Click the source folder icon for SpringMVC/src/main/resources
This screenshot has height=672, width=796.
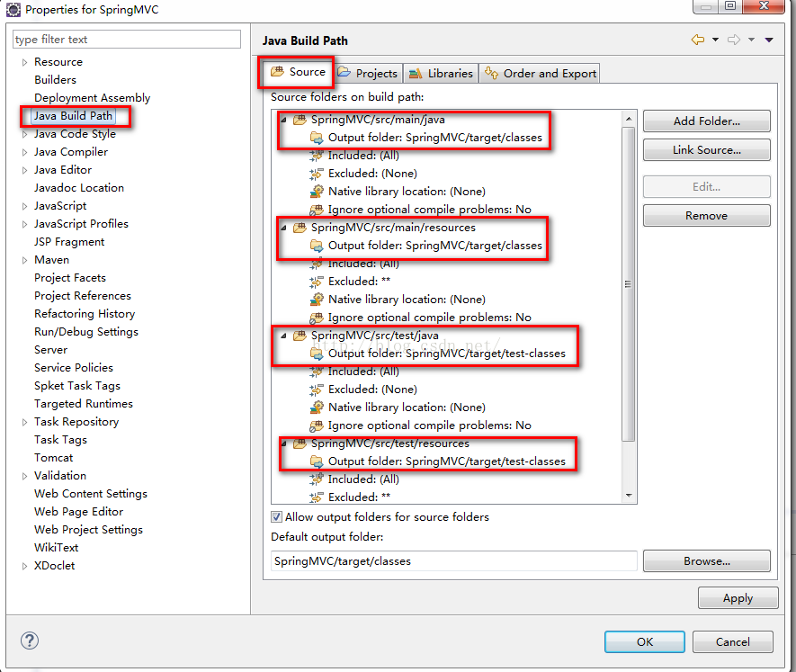[x=300, y=228]
